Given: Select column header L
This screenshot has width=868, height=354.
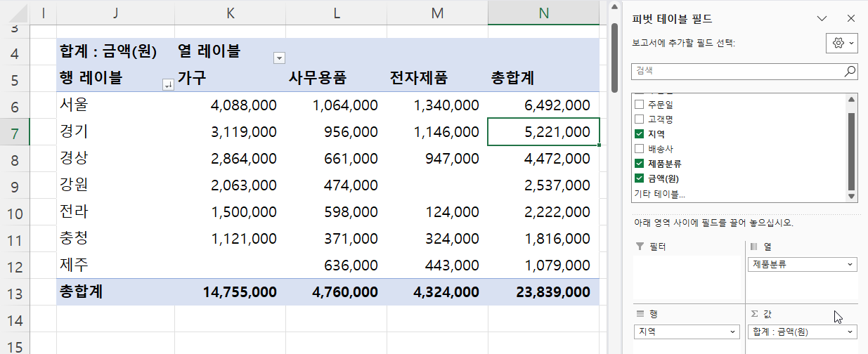Looking at the screenshot, I should pos(337,13).
